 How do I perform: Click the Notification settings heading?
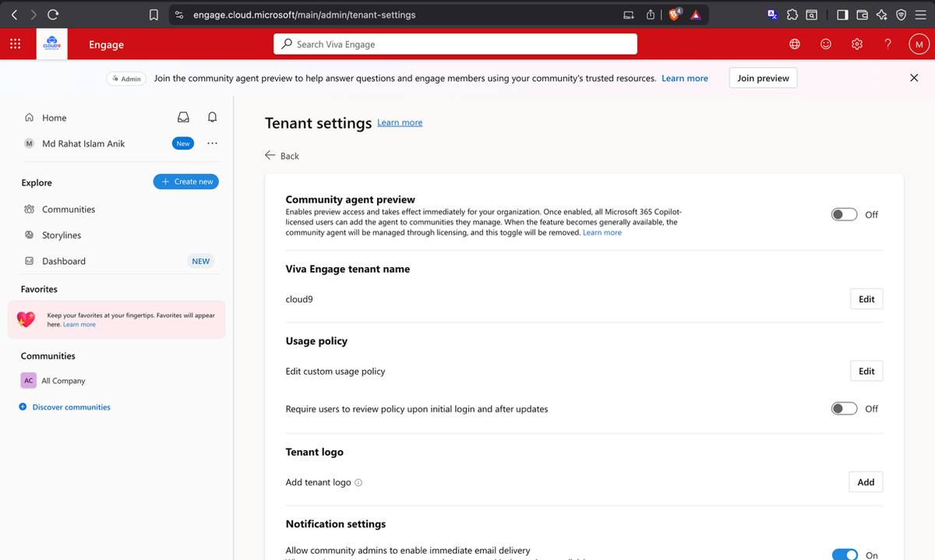(336, 524)
